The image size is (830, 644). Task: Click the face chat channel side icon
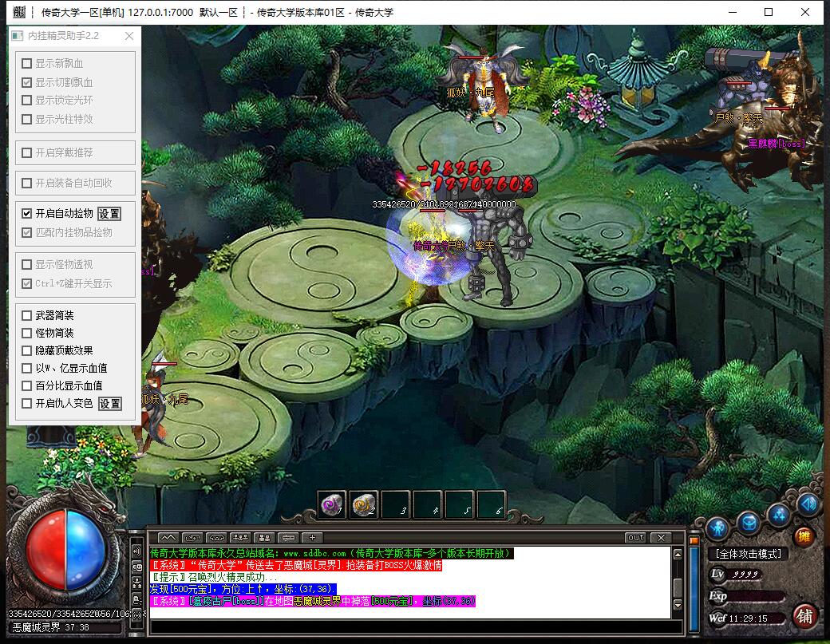[137, 567]
